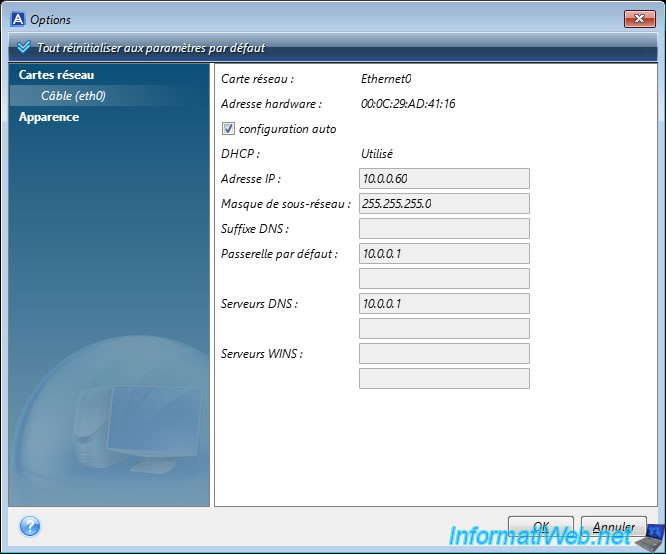The width and height of the screenshot is (666, 554).
Task: Click the second empty gateway field
Action: click(443, 278)
